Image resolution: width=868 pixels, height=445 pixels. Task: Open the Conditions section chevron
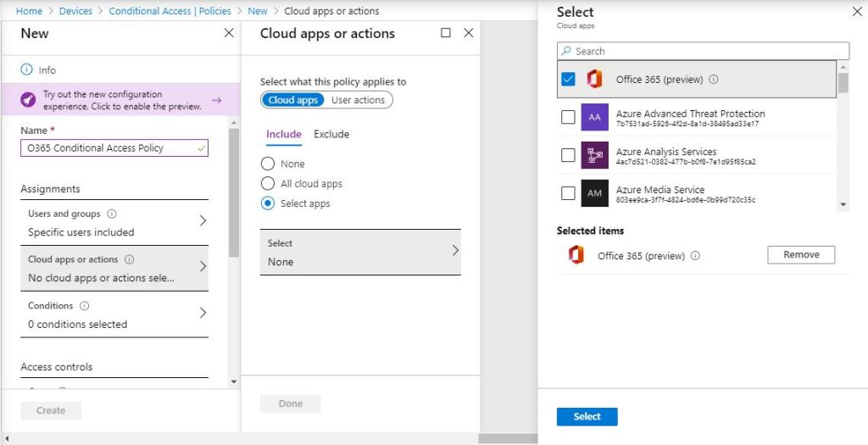pyautogui.click(x=203, y=313)
